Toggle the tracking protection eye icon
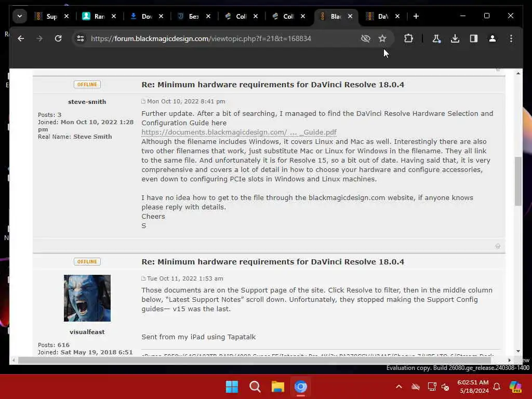 coord(365,38)
